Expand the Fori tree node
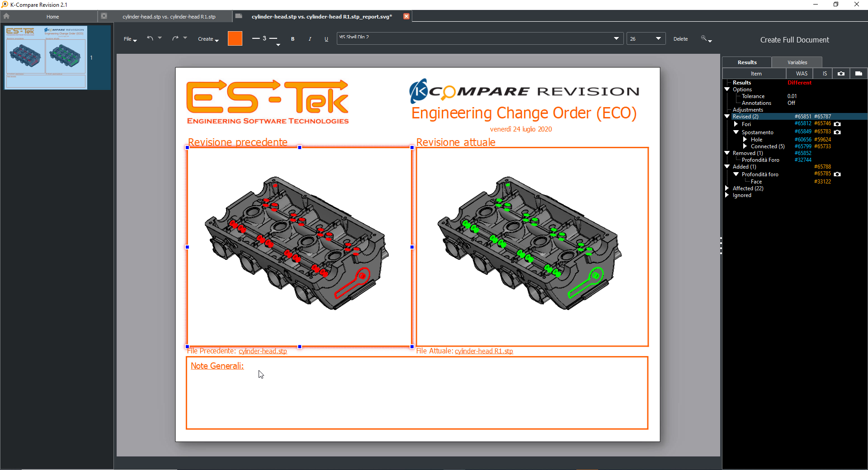 tap(736, 124)
